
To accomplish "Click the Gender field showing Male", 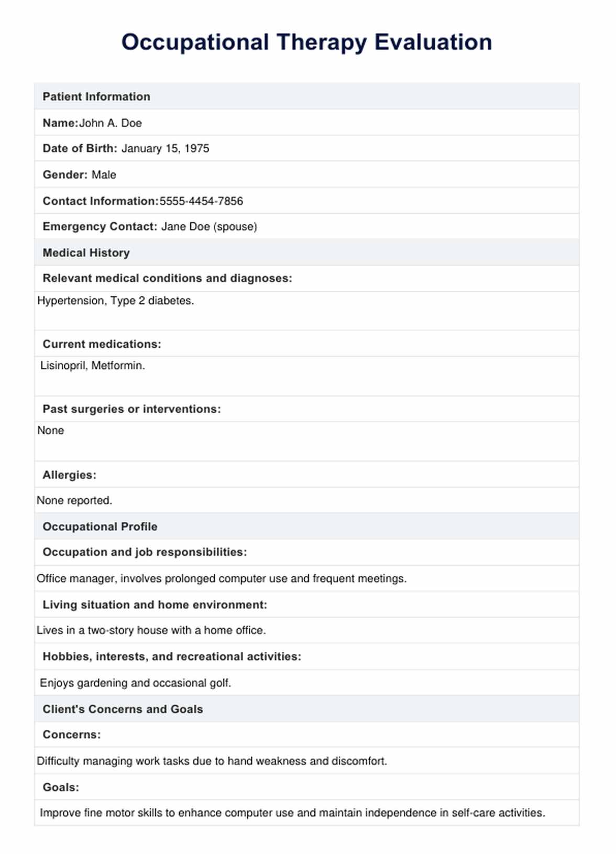I will 104,175.
